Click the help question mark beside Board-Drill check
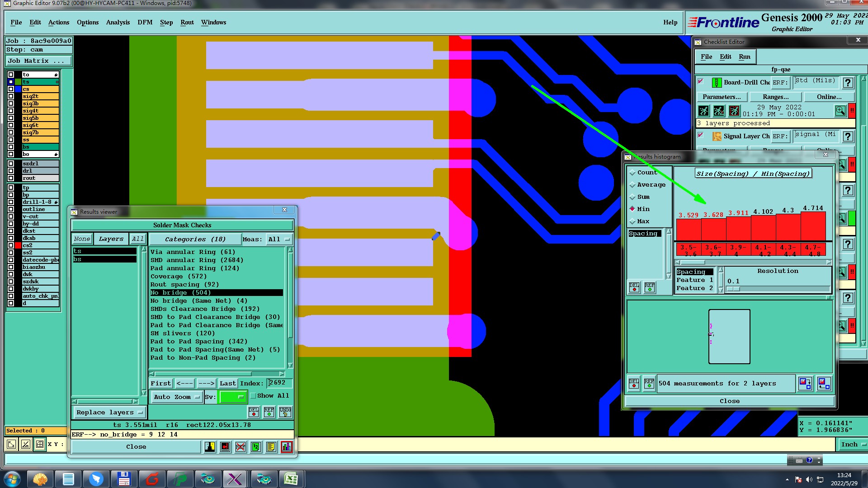This screenshot has width=868, height=488. pos(848,83)
